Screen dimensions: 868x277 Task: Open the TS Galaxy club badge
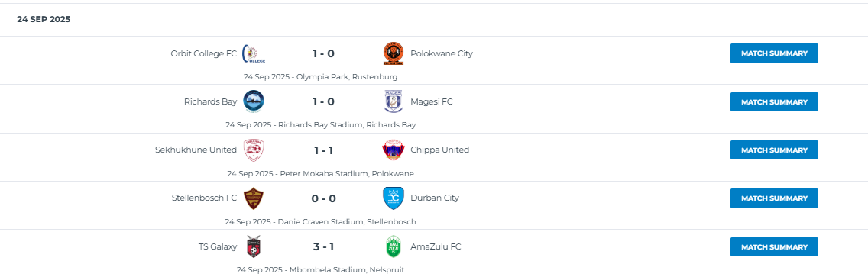254,246
